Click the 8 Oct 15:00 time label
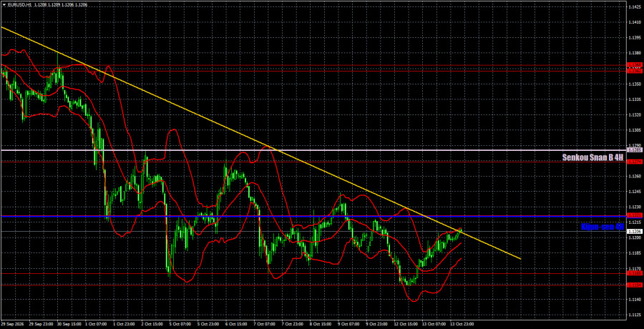 [x=321, y=324]
